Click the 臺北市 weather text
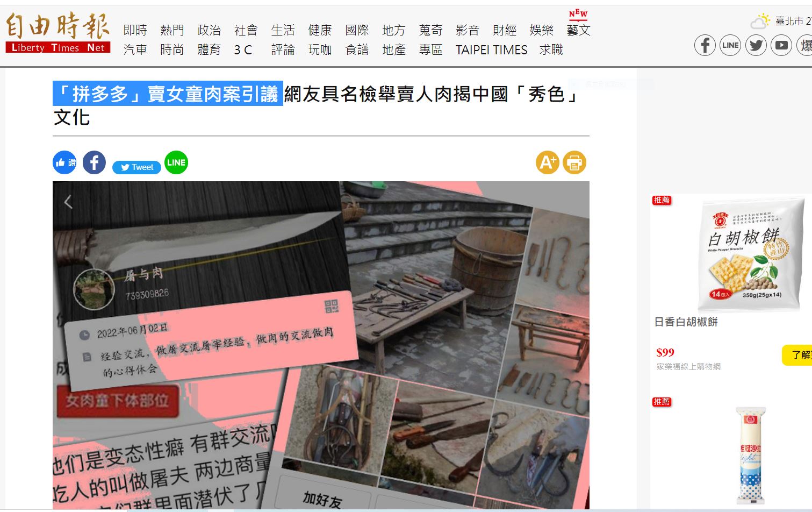The width and height of the screenshot is (812, 512). 789,21
